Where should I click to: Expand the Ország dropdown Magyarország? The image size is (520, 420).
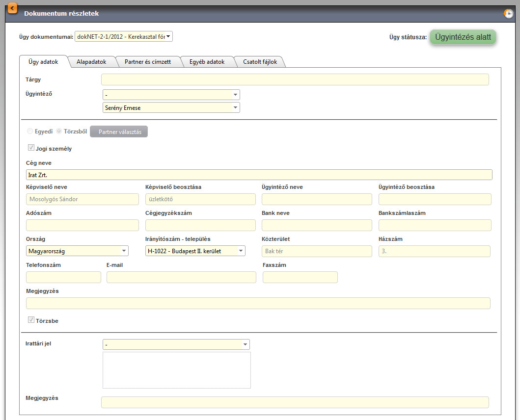coord(77,251)
